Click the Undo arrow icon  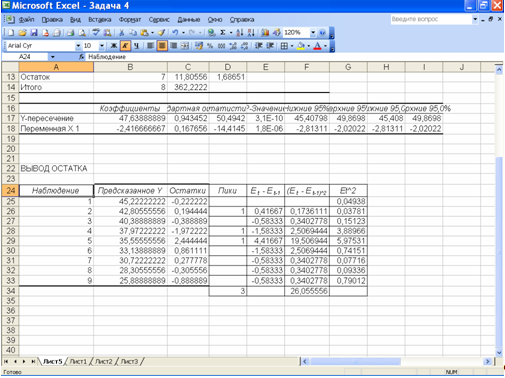[175, 33]
